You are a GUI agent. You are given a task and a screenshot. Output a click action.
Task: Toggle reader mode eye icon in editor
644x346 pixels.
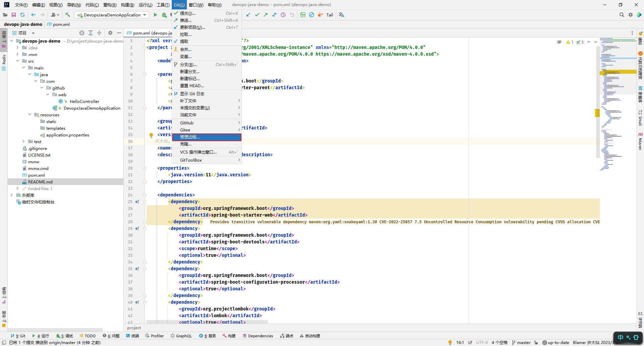pos(559,42)
